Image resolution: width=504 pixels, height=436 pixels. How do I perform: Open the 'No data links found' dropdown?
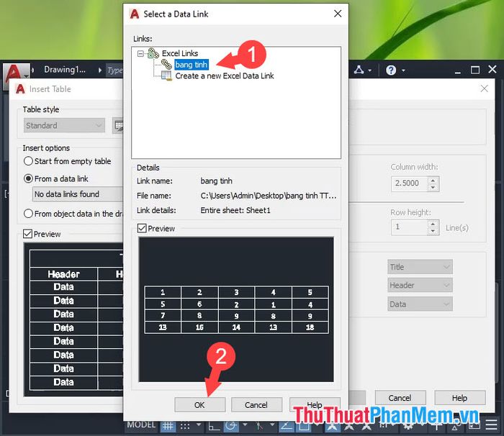[x=78, y=194]
